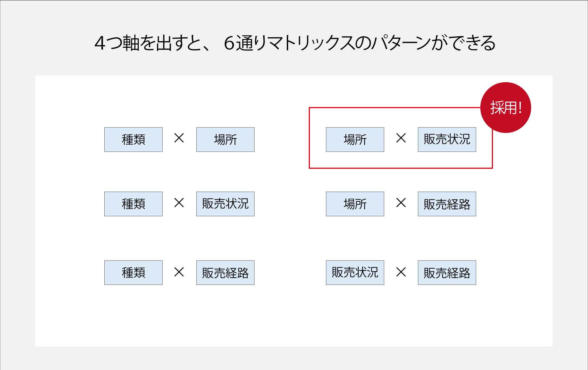
Task: Click the × between 種類 and 場所
Action: pos(179,138)
